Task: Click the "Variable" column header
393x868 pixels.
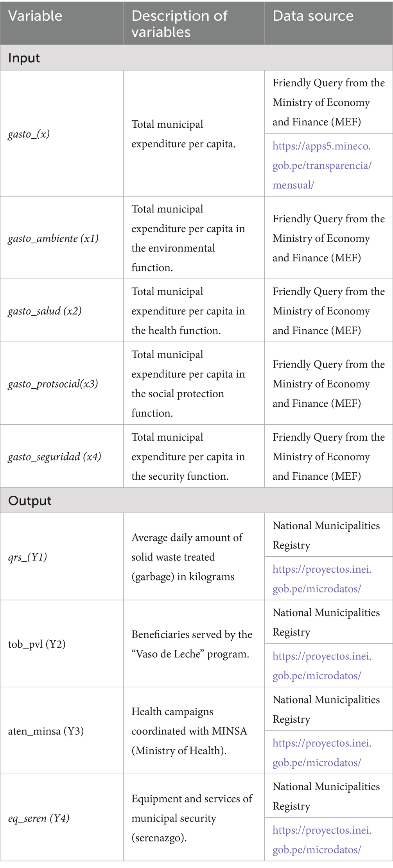Action: [35, 16]
